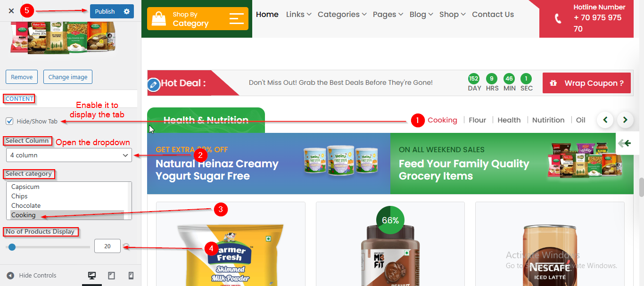Open the Shop By Category hamburger menu
Viewport: 644px width, 286px height.
pos(236,19)
